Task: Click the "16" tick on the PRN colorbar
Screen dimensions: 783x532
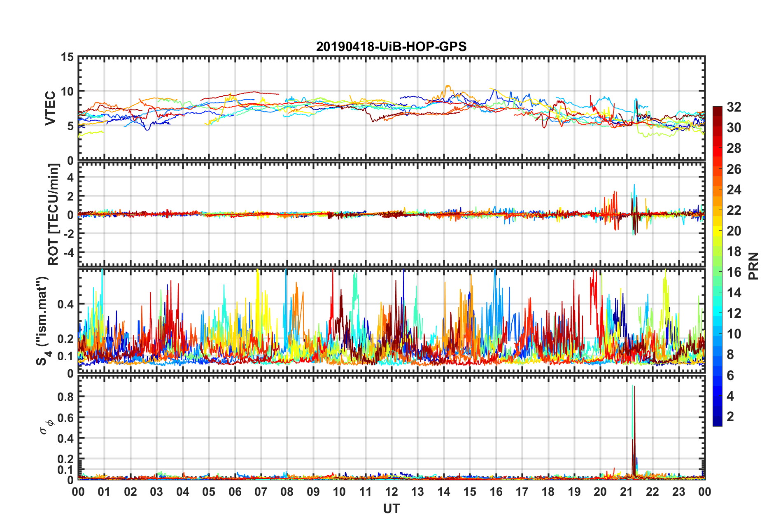Action: click(x=734, y=272)
